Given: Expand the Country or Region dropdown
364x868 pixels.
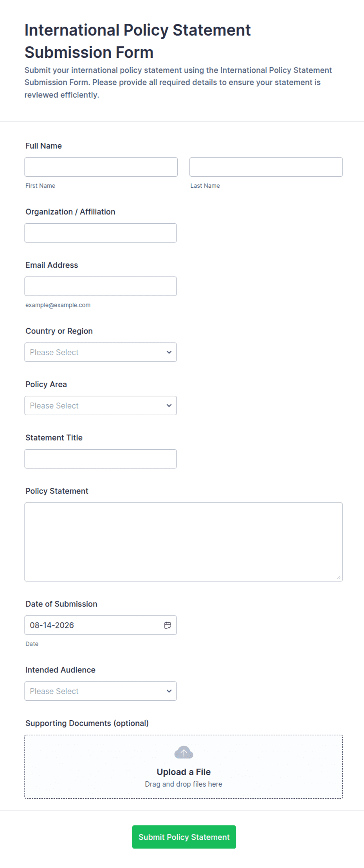Looking at the screenshot, I should click(x=101, y=352).
